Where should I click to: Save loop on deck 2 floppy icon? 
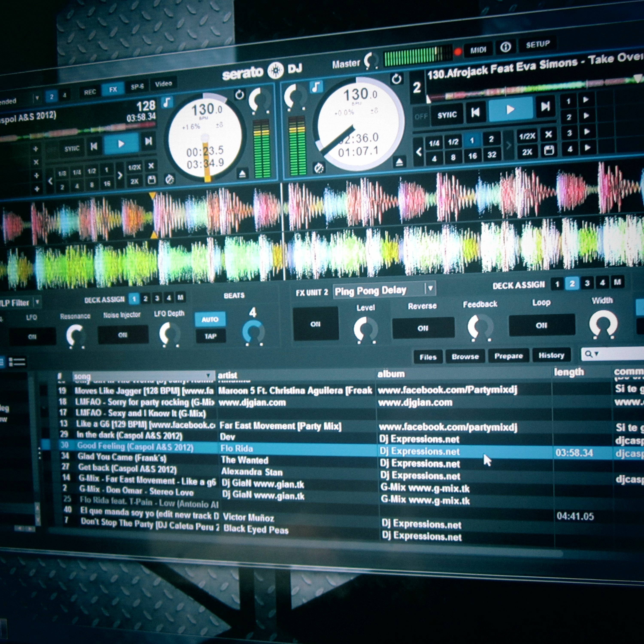[549, 150]
